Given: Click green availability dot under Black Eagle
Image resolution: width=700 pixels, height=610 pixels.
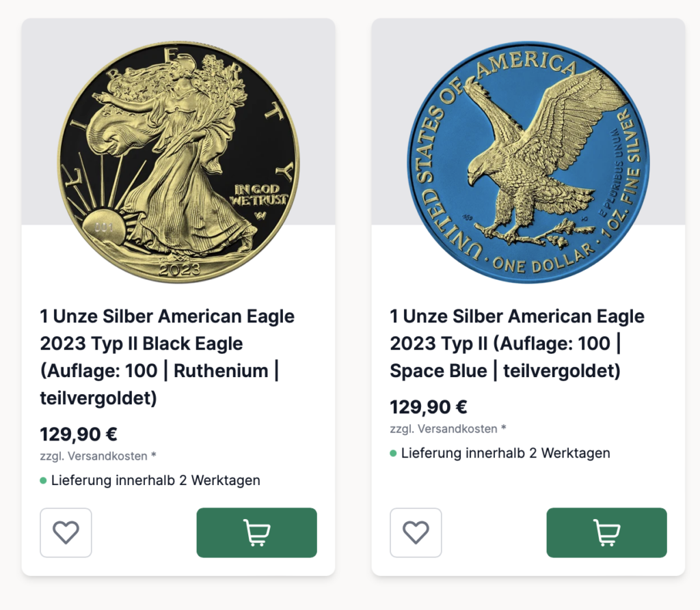Looking at the screenshot, I should coord(43,481).
